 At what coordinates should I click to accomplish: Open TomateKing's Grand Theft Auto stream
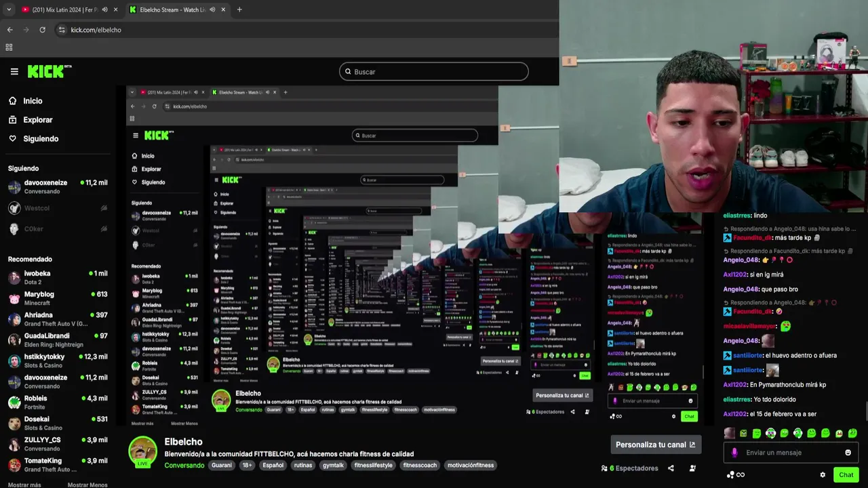pyautogui.click(x=58, y=465)
